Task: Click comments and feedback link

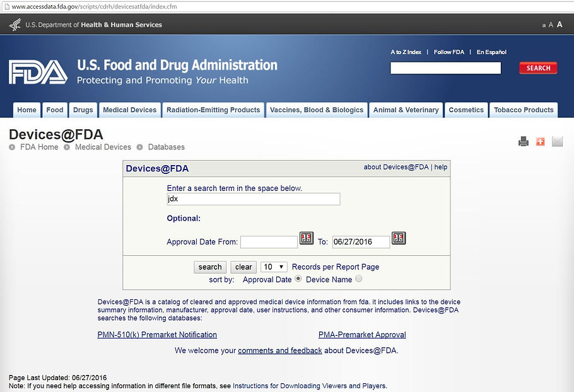Action: [x=280, y=350]
